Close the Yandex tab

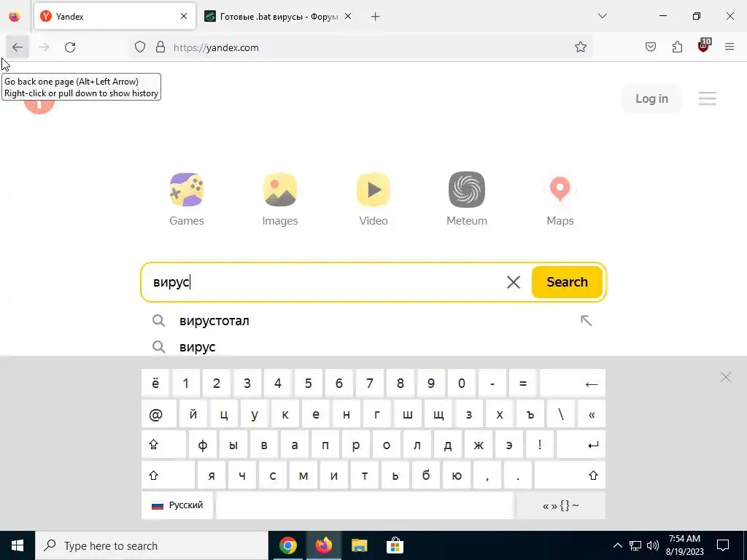(184, 16)
